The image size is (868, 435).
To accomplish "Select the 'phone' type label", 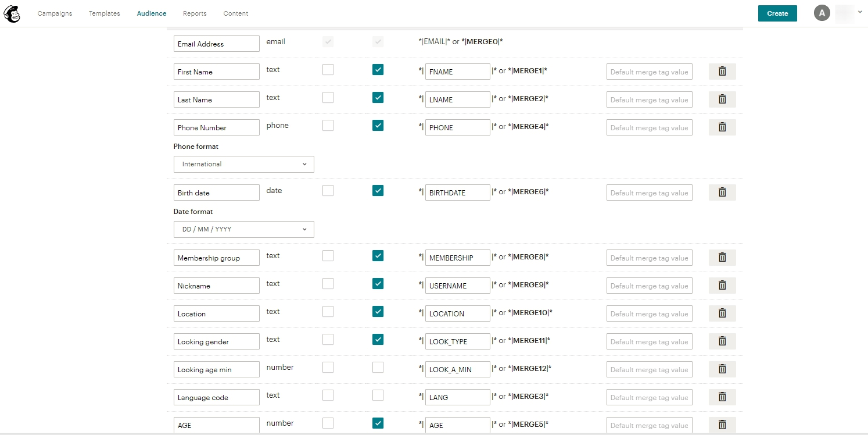I will pyautogui.click(x=278, y=126).
